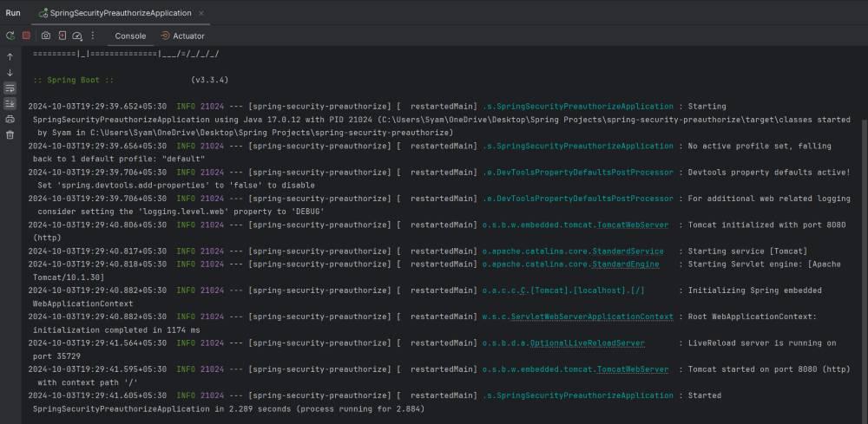The image size is (868, 424).
Task: Print the console output
Action: click(x=10, y=119)
